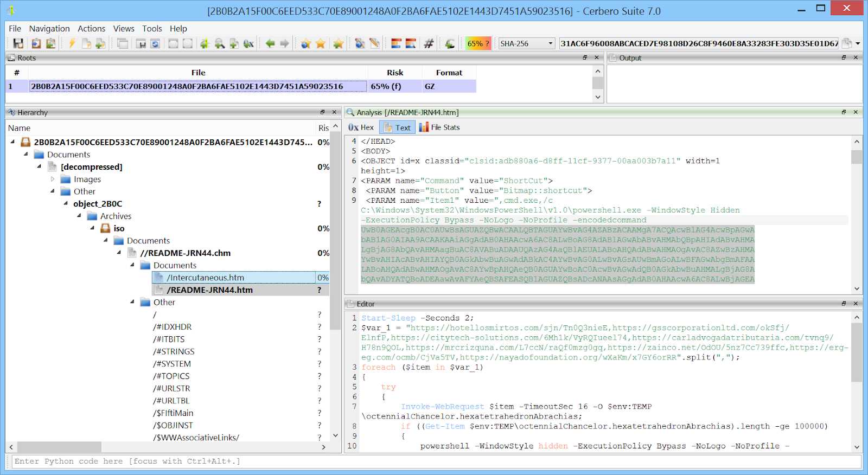Open the Help menu

[x=178, y=28]
